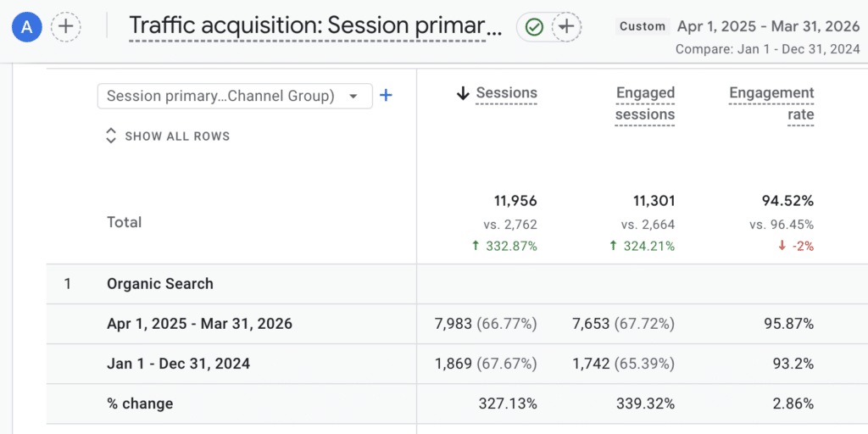Viewport: 868px width, 434px height.
Task: Click total engaged sessions value 11,301
Action: pyautogui.click(x=654, y=200)
